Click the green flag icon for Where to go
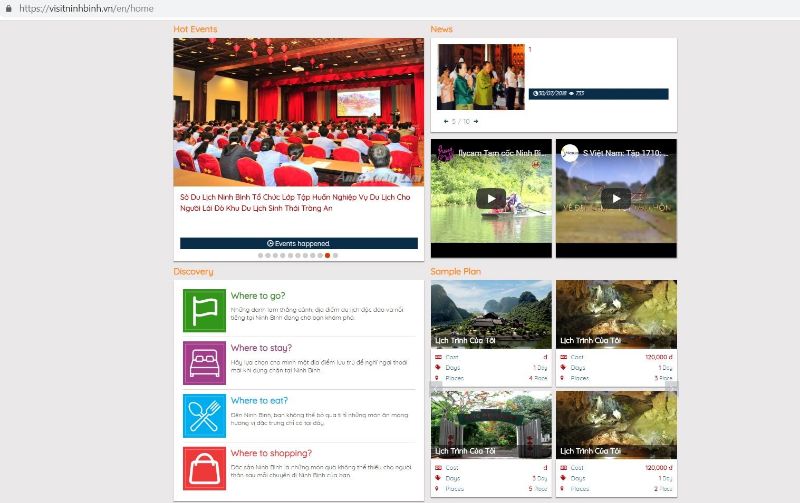 [x=204, y=310]
